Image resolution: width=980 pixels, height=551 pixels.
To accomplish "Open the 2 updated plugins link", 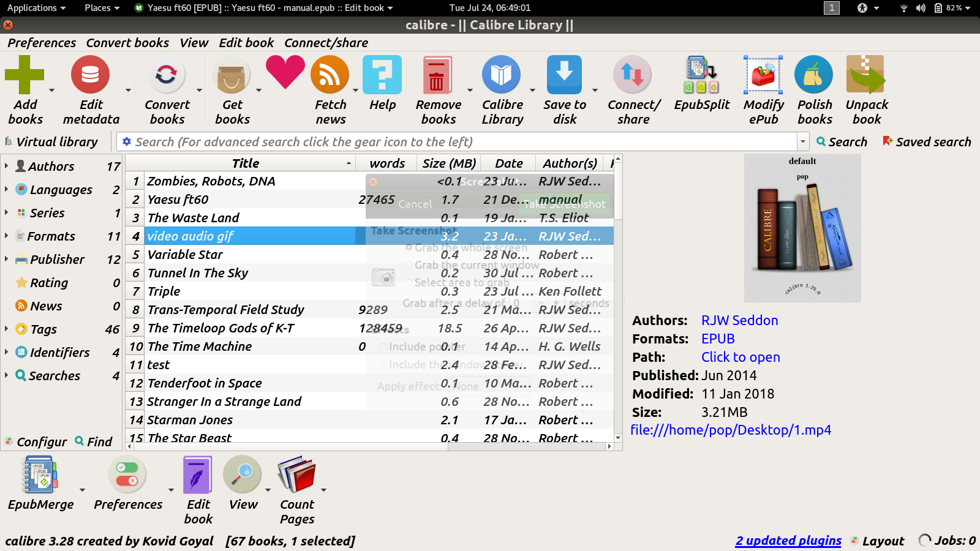I will coord(788,541).
